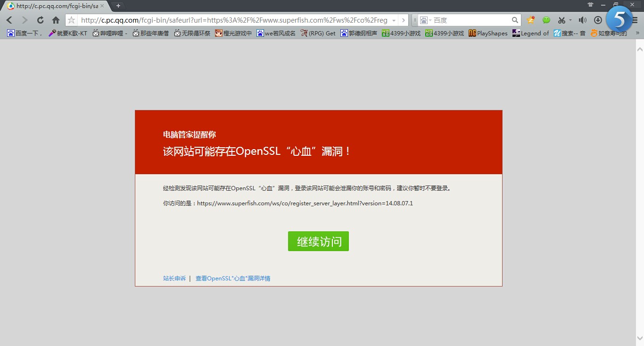Viewport: 644px width, 346px height.
Task: Click the forward navigation arrow
Action: pos(25,20)
